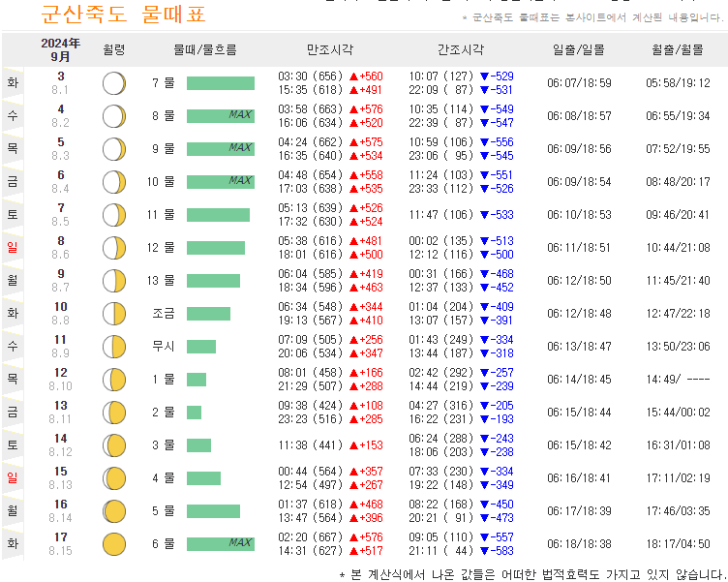This screenshot has height=582, width=728.
Task: Click moon phase icon for September 3
Action: 114,83
